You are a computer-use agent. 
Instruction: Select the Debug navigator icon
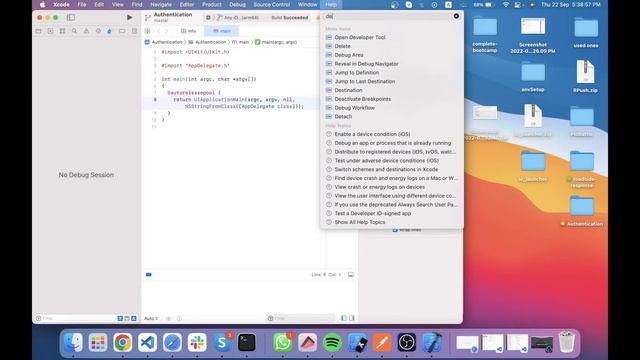click(109, 31)
